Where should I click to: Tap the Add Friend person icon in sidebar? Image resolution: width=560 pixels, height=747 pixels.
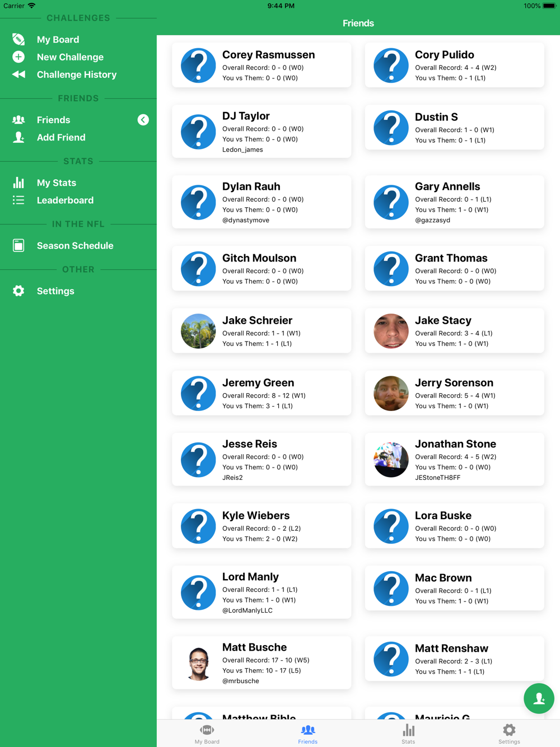[18, 137]
